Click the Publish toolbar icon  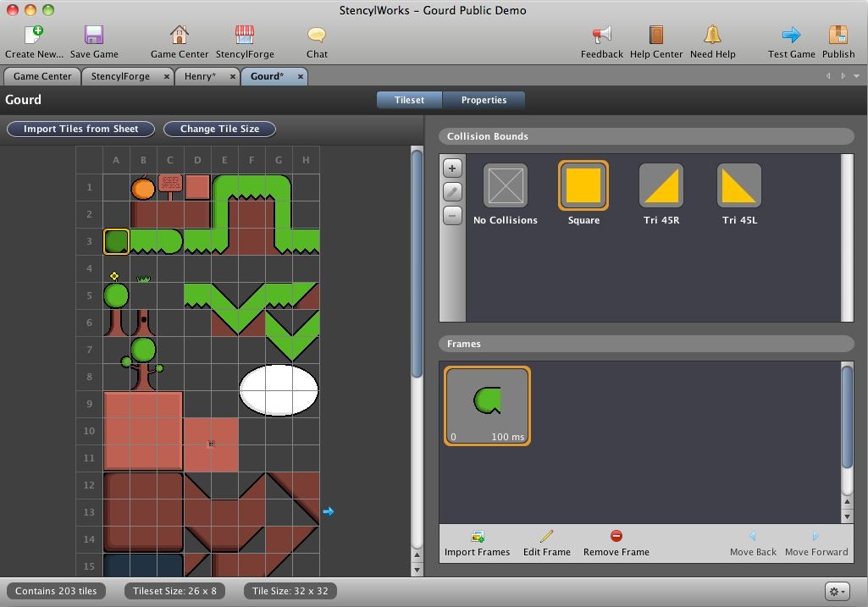pyautogui.click(x=838, y=35)
